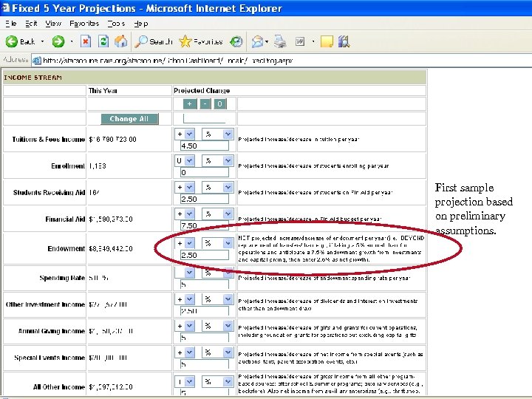This screenshot has width=532, height=399.
Task: Open the Edit menu
Action: pyautogui.click(x=31, y=24)
